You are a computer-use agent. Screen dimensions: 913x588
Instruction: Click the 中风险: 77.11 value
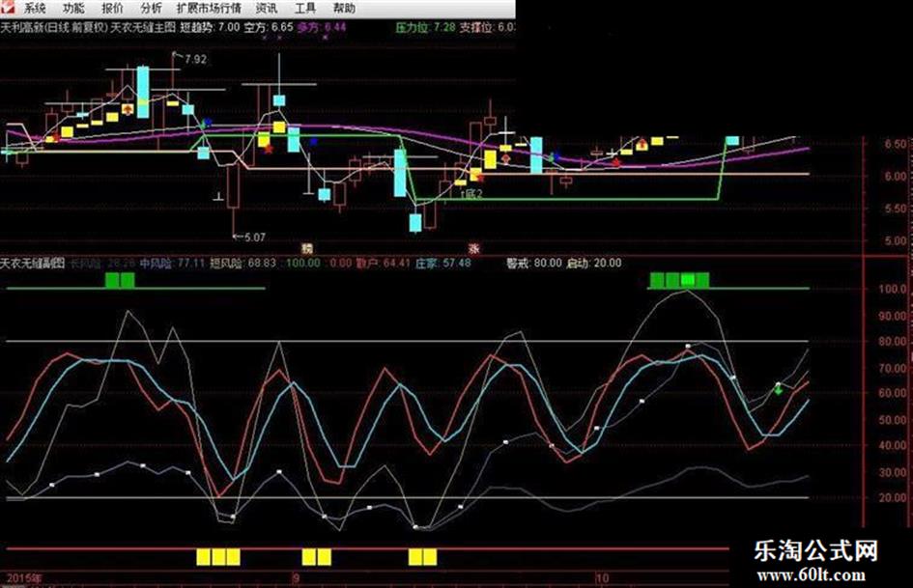point(172,264)
